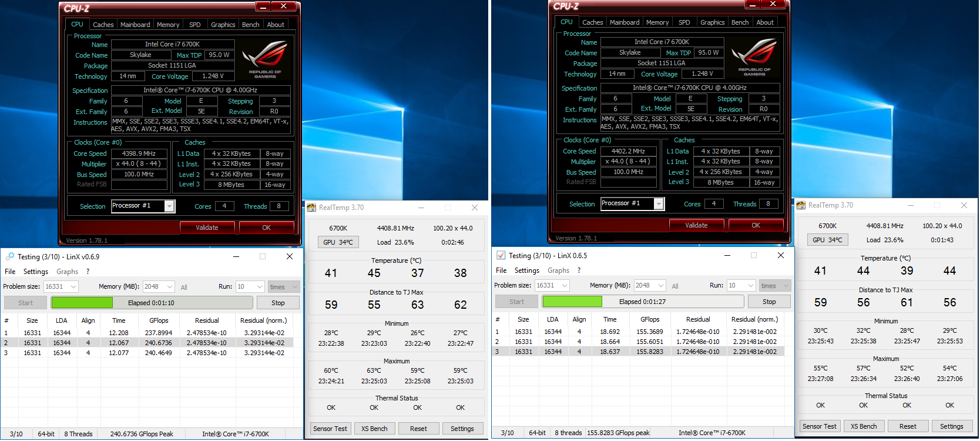Close the RealTemp window showing 0:01:43
This screenshot has width=980, height=441.
click(x=964, y=205)
